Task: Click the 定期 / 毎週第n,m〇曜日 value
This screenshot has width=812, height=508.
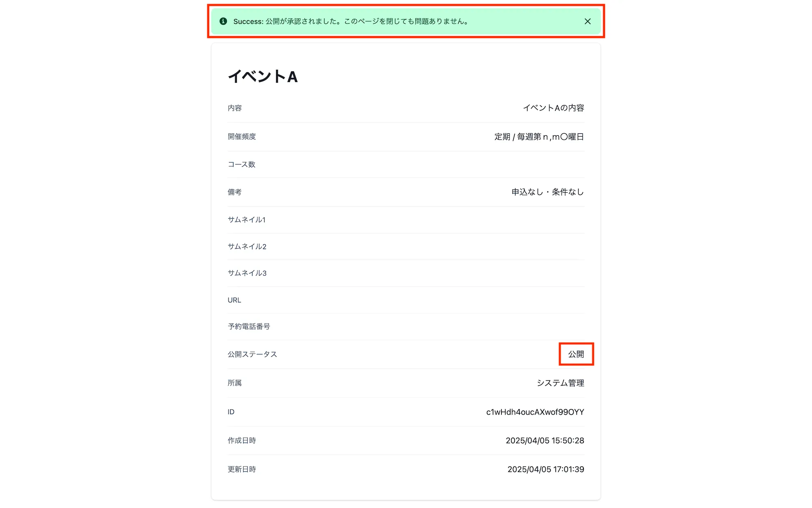Action: point(539,137)
